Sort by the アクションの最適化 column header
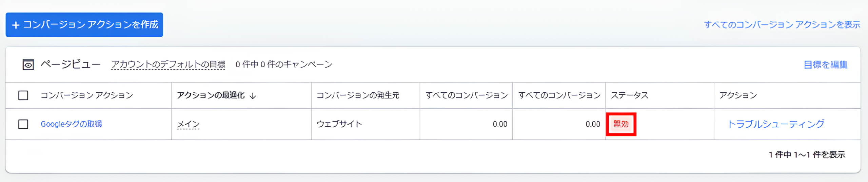This screenshot has height=182, width=868. point(211,95)
